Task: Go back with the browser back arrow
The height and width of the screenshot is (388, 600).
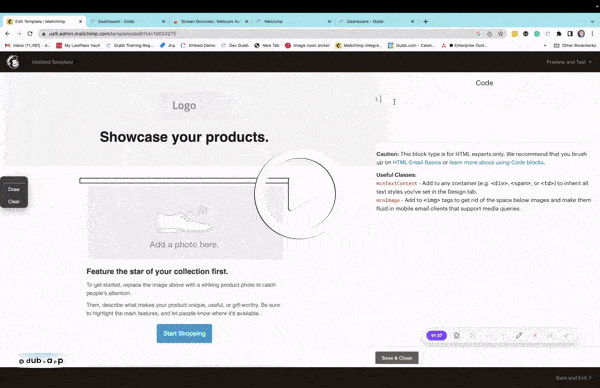Action: pyautogui.click(x=8, y=34)
